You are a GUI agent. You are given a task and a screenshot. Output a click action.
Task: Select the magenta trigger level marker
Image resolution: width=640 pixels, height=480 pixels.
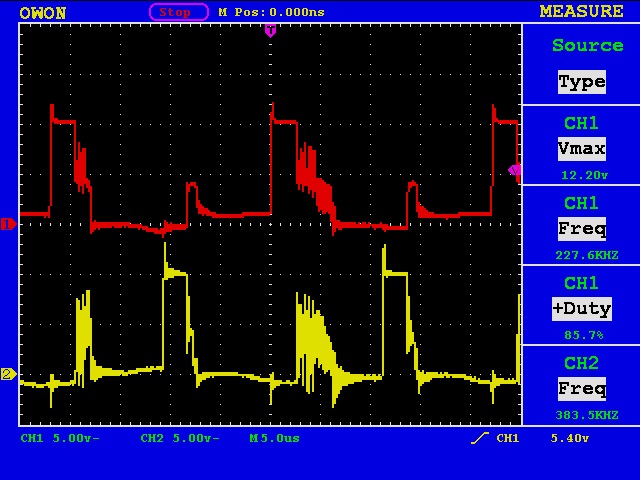tap(514, 170)
